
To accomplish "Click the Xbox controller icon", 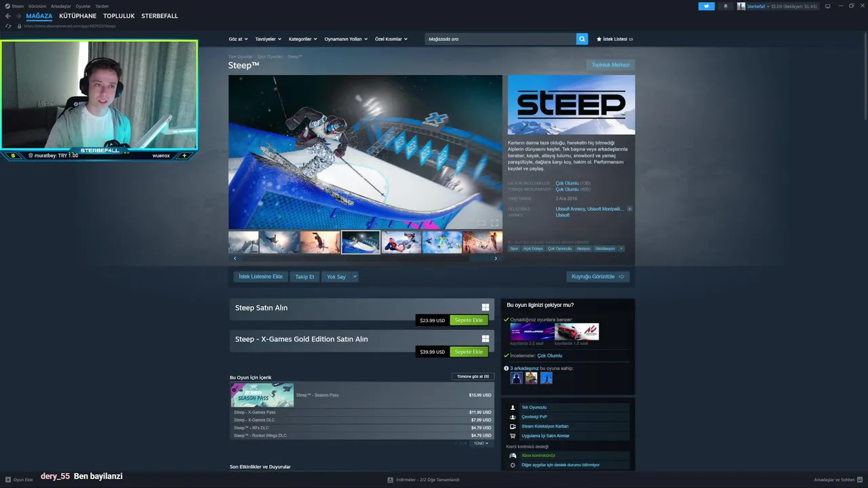I will 513,455.
